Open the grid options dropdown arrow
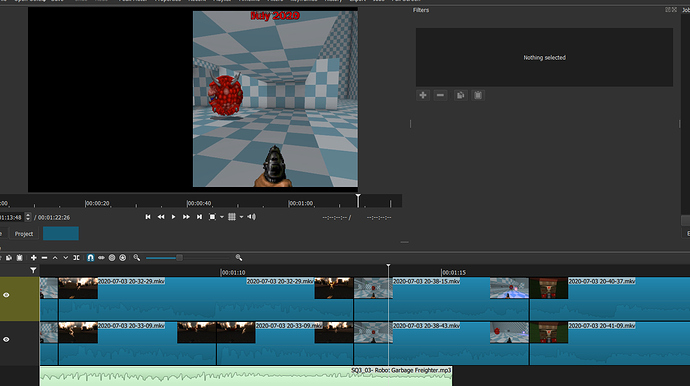This screenshot has height=386, width=690. 242,217
